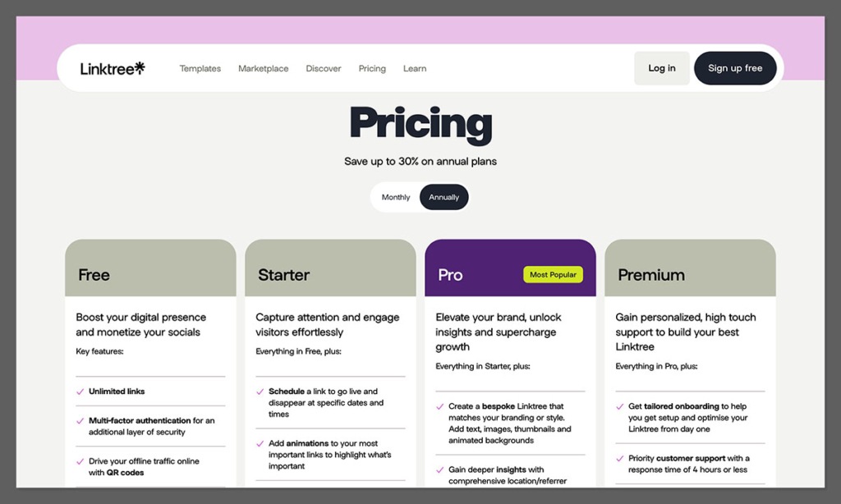Click the checkmark beside Add animations
841x504 pixels.
[x=258, y=443]
